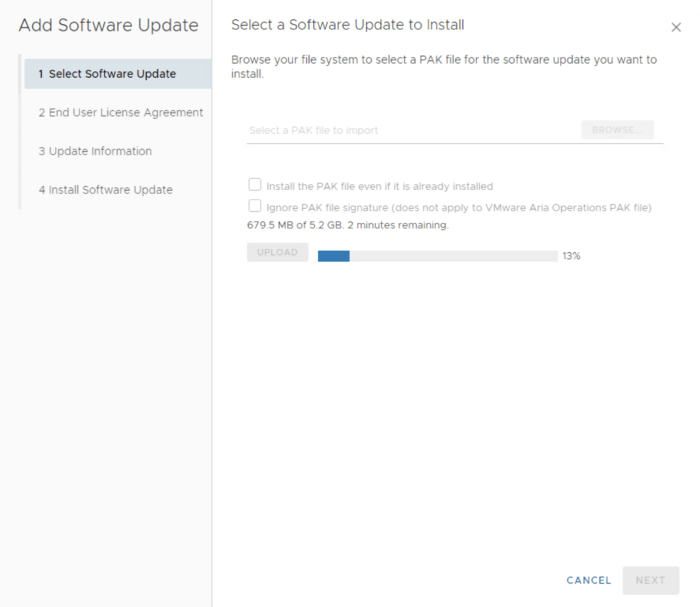The width and height of the screenshot is (700, 607).
Task: Click the Upload button
Action: click(x=278, y=252)
